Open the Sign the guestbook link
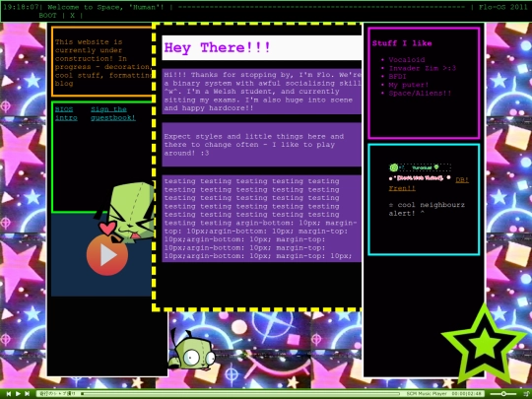The width and height of the screenshot is (532, 399). coord(113,113)
